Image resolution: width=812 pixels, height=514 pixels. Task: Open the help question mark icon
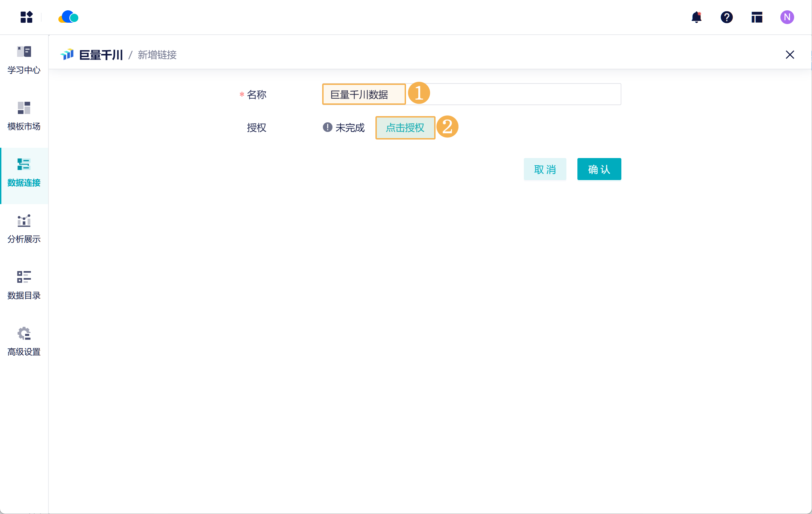coord(726,17)
